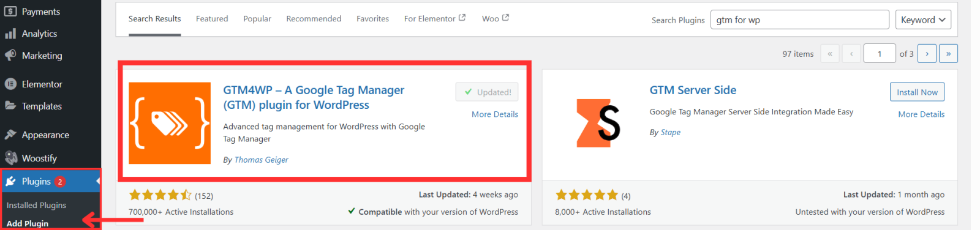Open More Details for GTM4WP
Viewport: 980px width, 230px height.
click(x=495, y=114)
